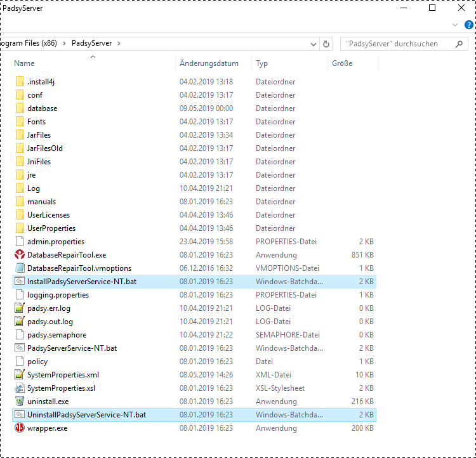Click the search magnifier icon

point(459,44)
